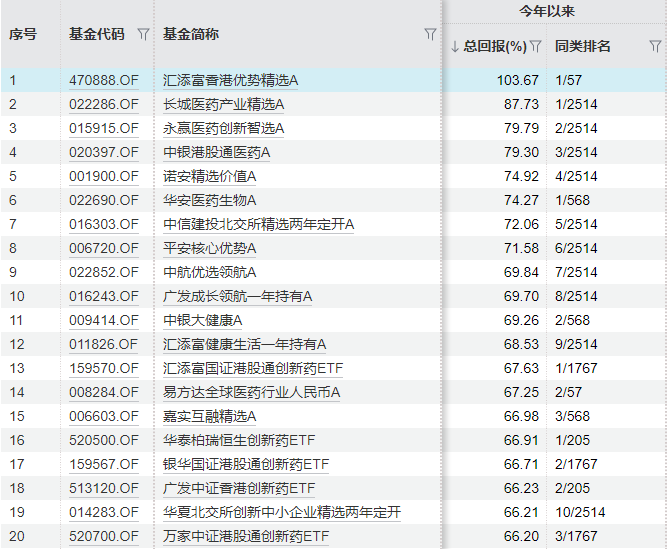Click fund code 159570.OF
Image resolution: width=667 pixels, height=549 pixels.
click(x=103, y=368)
